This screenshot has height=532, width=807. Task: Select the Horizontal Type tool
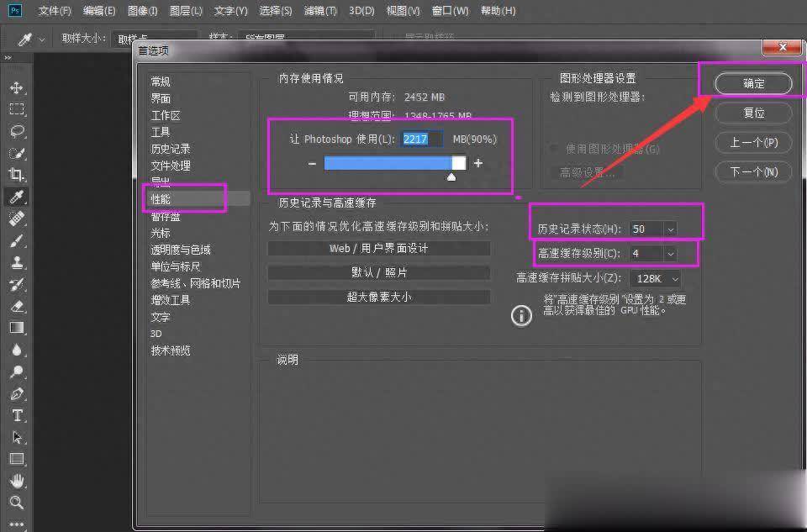click(17, 415)
